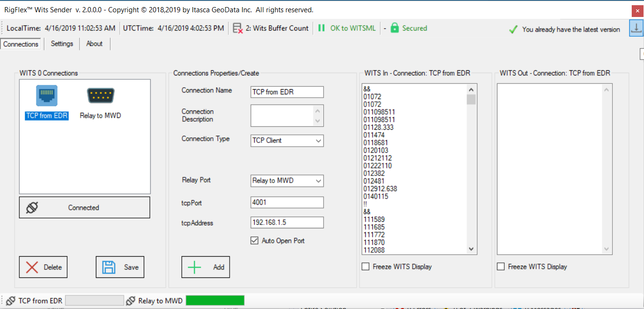Click the download update icon at top right

click(636, 28)
